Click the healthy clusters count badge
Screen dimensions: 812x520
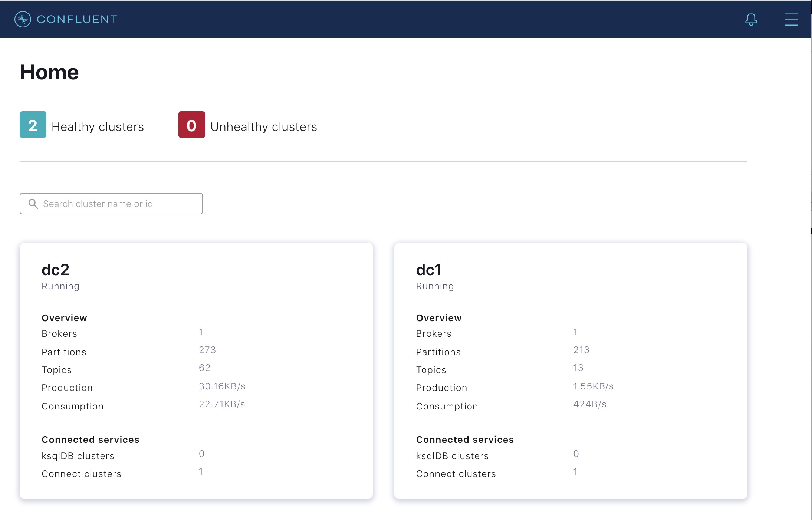coord(33,125)
